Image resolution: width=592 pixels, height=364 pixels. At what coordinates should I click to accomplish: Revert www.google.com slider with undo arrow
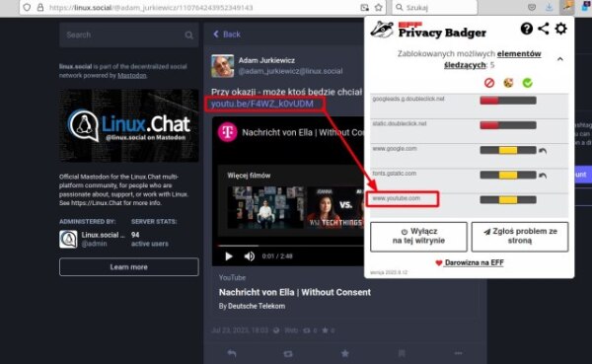pos(543,151)
